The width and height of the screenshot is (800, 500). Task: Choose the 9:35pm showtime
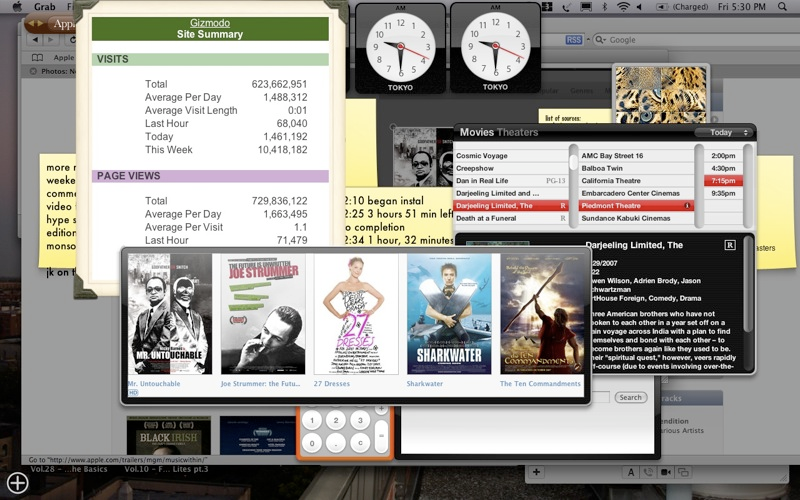coord(723,193)
